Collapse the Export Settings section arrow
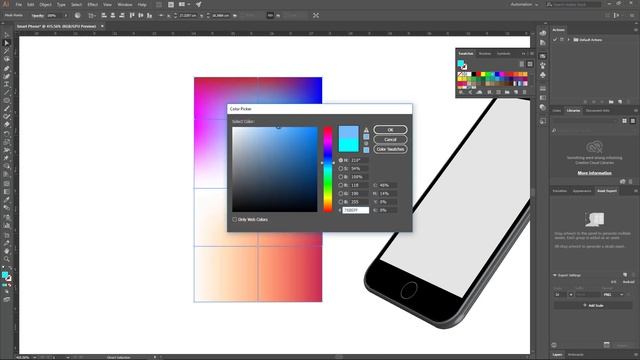 [555, 276]
